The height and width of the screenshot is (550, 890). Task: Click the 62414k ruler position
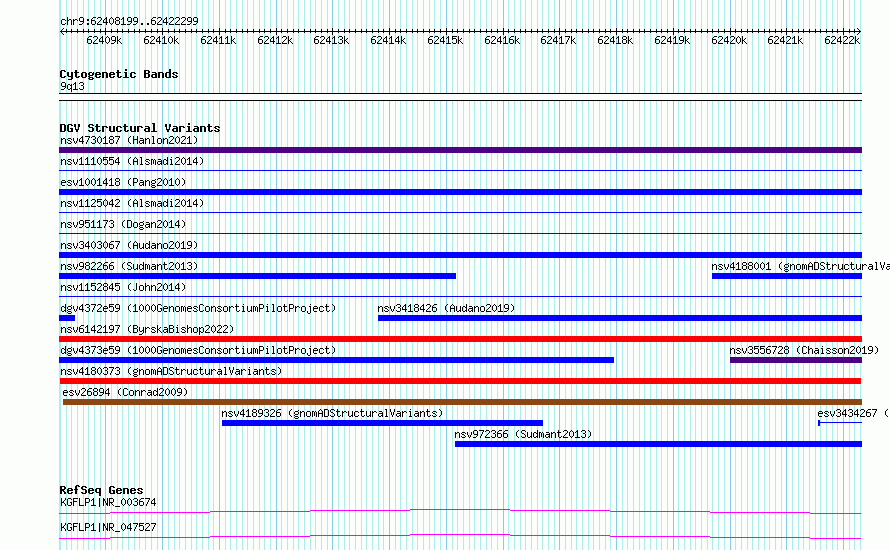388,40
